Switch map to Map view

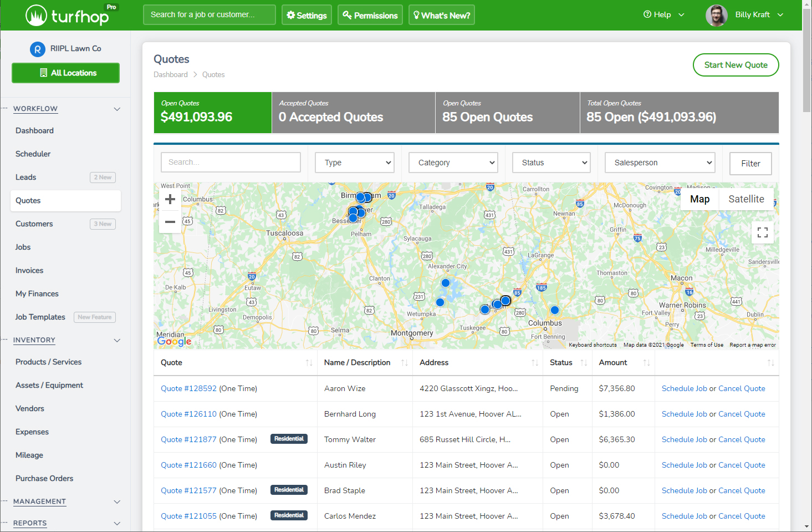point(699,199)
